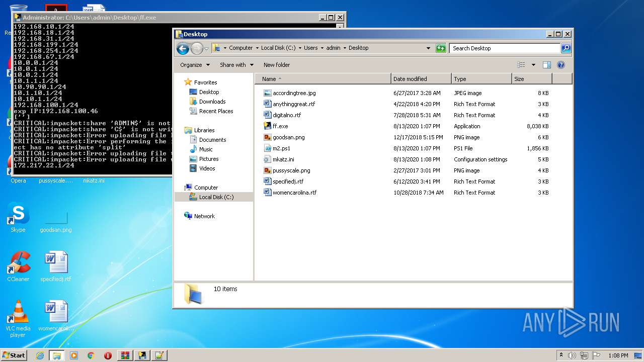Show hidden system tray icons

pyautogui.click(x=561, y=355)
